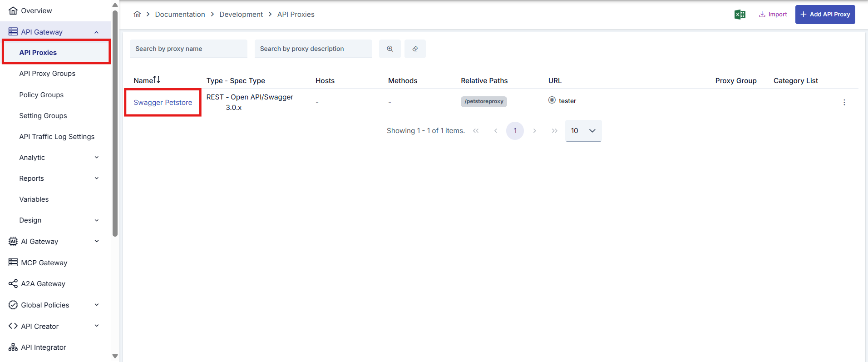
Task: Click the Global Policies checkmark icon
Action: [x=13, y=305]
